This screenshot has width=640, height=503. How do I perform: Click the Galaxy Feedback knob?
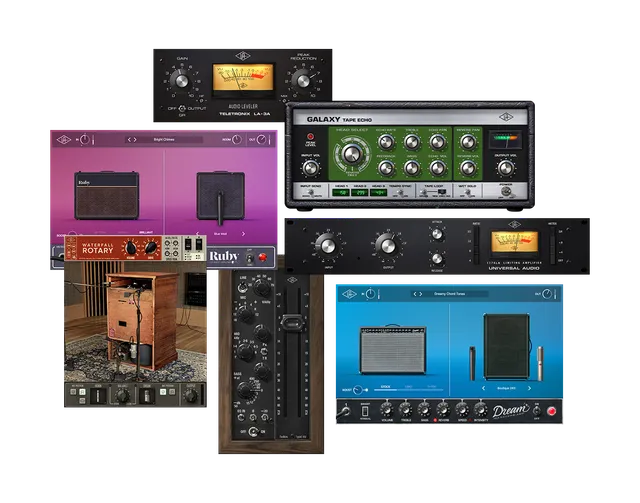click(385, 168)
